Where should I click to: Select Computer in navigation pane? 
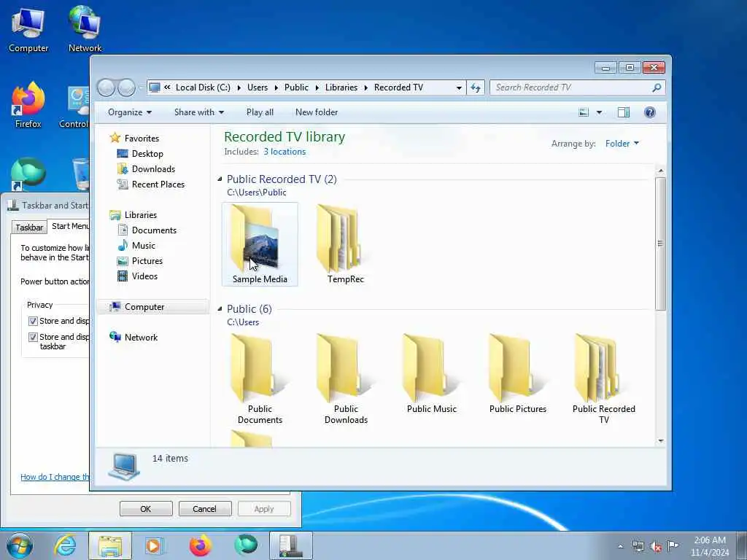(x=153, y=307)
